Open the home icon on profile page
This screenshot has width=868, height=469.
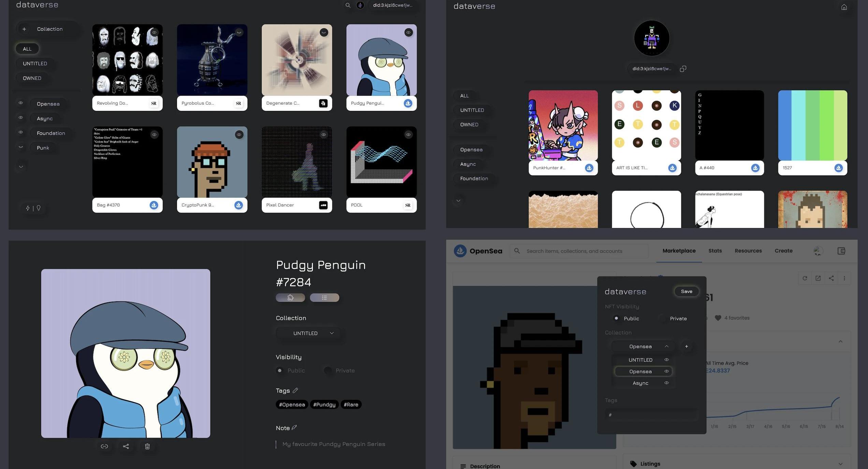point(844,7)
